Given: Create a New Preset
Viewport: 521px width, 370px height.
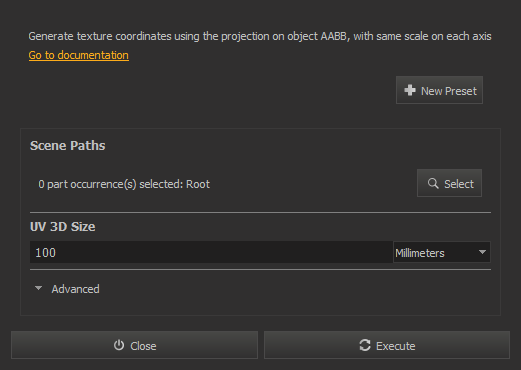Looking at the screenshot, I should coord(439,90).
